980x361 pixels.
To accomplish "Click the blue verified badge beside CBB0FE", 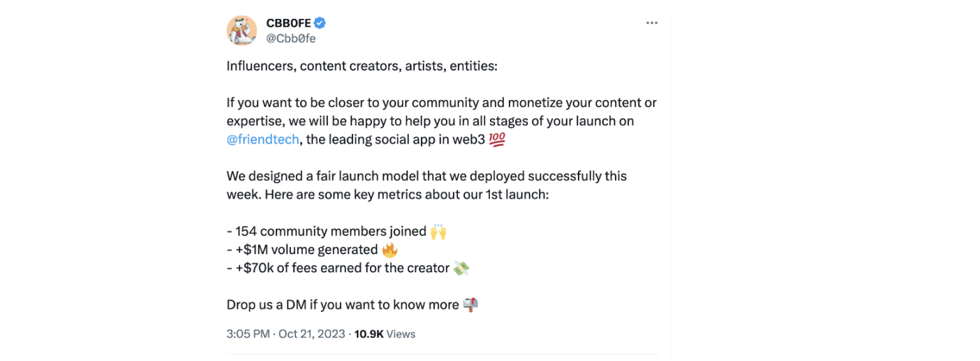I will [x=320, y=23].
